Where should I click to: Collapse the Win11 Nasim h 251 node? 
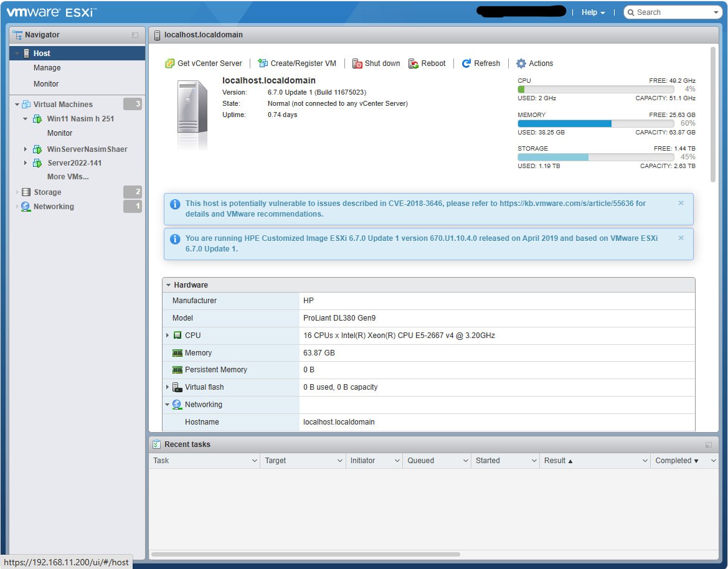(25, 119)
